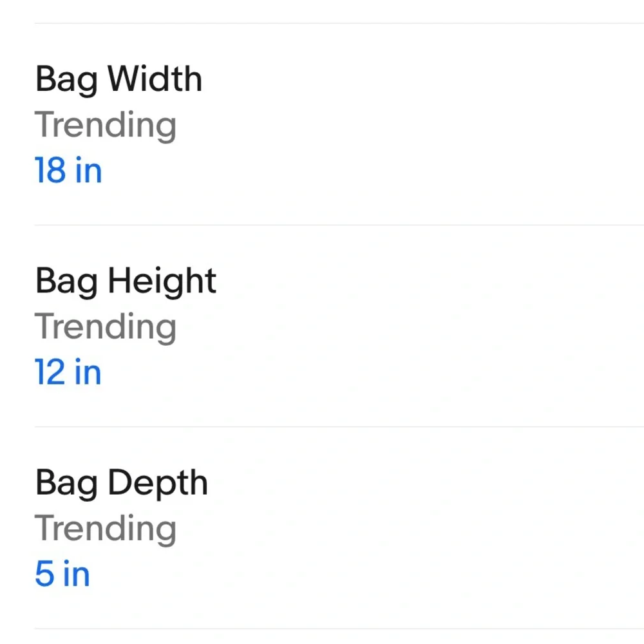The image size is (644, 644).
Task: Click the unit 'in' after 18
Action: click(89, 169)
